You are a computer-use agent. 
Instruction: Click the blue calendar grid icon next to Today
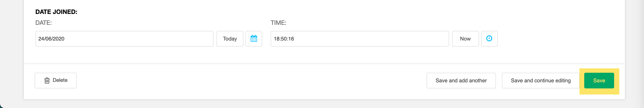click(x=254, y=38)
